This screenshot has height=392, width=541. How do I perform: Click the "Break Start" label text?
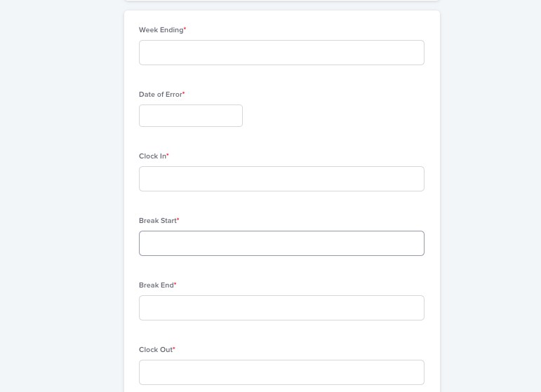[157, 221]
